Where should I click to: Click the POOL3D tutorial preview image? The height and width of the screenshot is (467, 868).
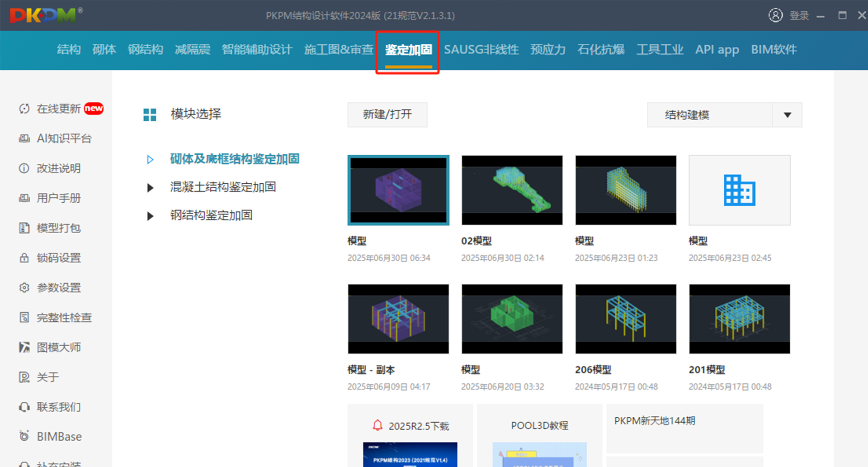[x=539, y=454]
